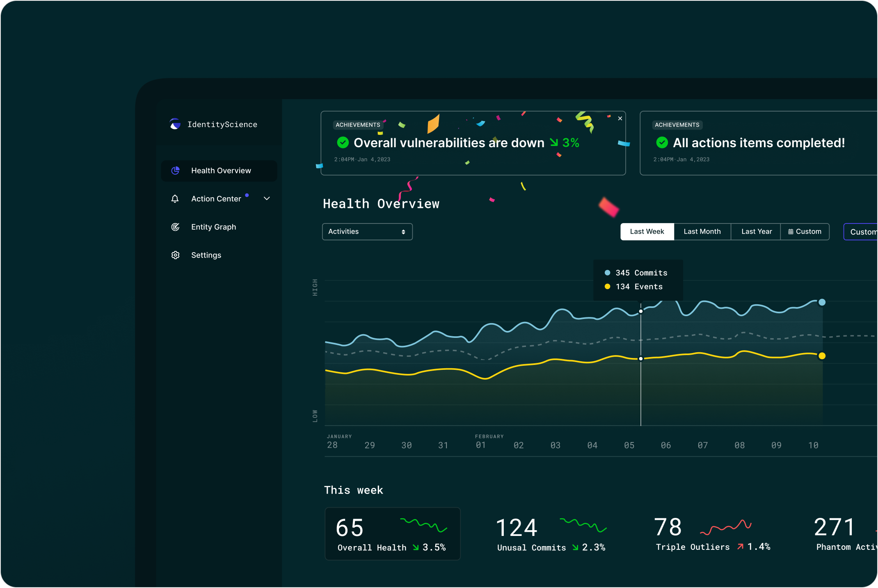This screenshot has width=878, height=588.
Task: Click the green check on vulnerabilities achievement
Action: tap(343, 143)
